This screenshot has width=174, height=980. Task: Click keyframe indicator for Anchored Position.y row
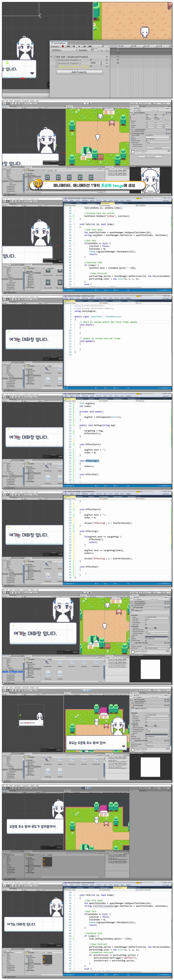point(118,63)
